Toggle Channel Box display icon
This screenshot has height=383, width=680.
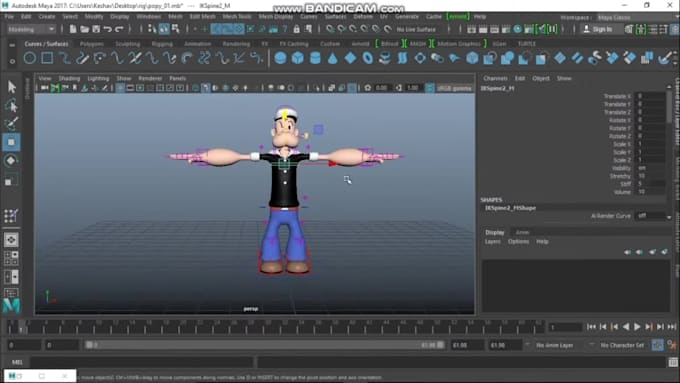pos(675,29)
